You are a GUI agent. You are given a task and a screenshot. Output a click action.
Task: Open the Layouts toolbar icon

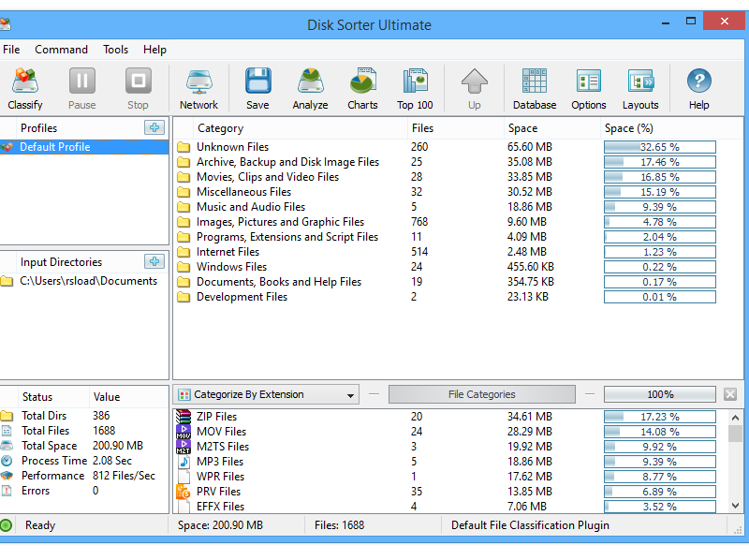(x=640, y=81)
